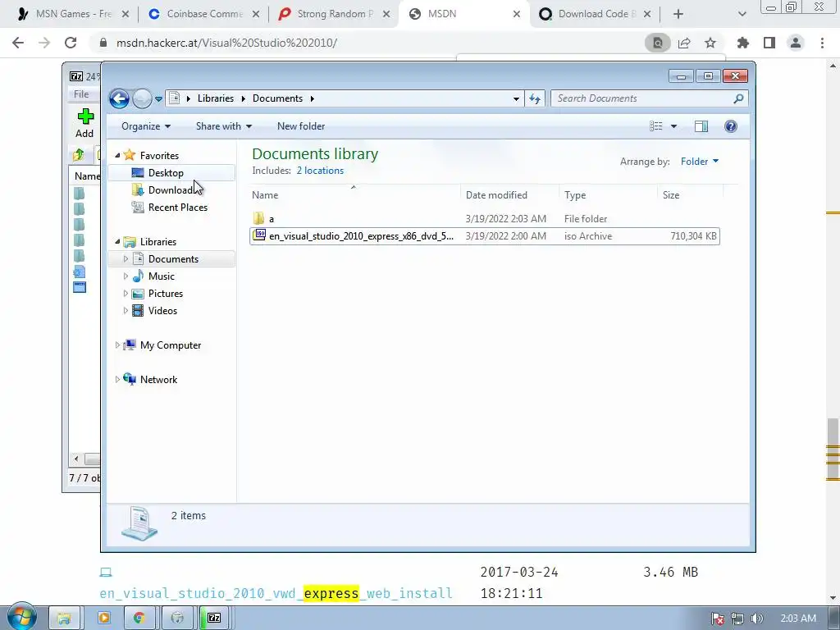Image resolution: width=840 pixels, height=630 pixels.
Task: Open the Chrome profile avatar
Action: 796,43
